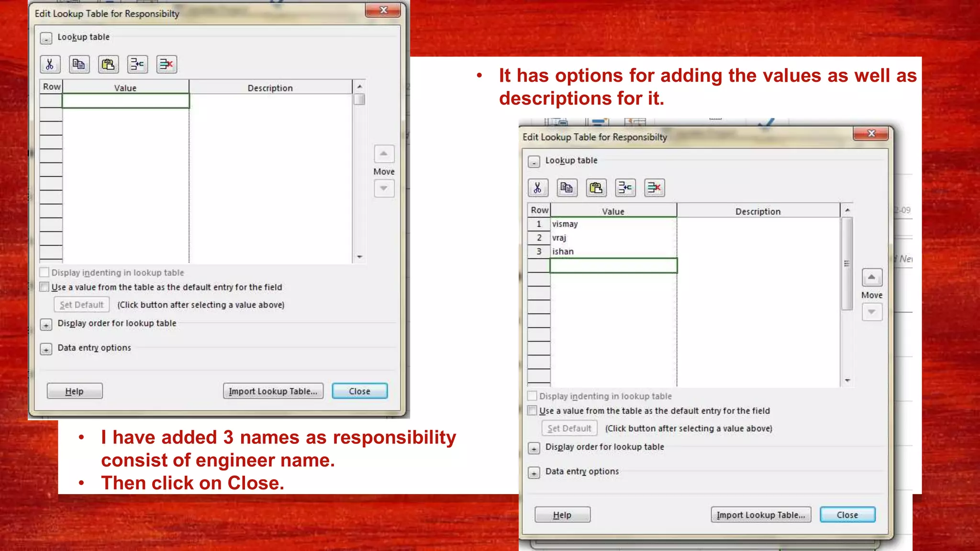The width and height of the screenshot is (980, 551).
Task: Close right Edit Lookup Table window with X
Action: pos(871,133)
